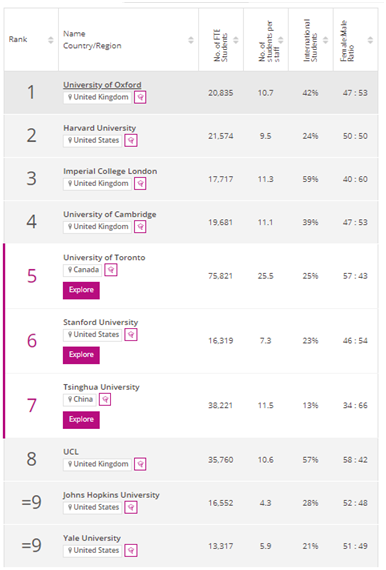This screenshot has width=386, height=570.
Task: Click the pink icon beside UCL's United Kingdom tag
Action: [x=140, y=464]
